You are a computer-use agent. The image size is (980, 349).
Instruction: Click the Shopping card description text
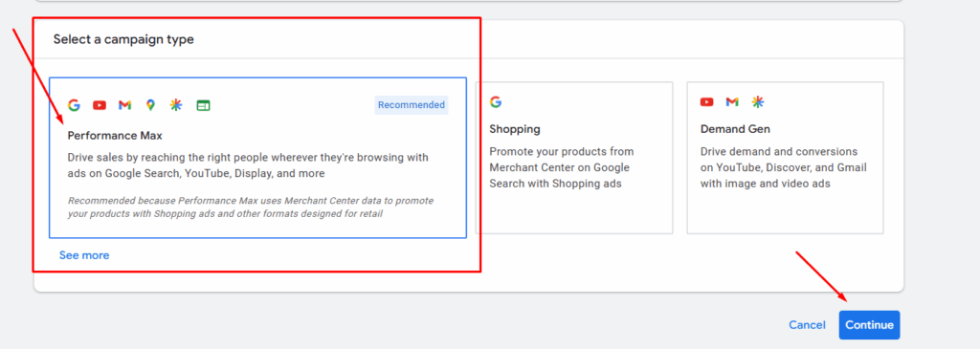(x=561, y=167)
